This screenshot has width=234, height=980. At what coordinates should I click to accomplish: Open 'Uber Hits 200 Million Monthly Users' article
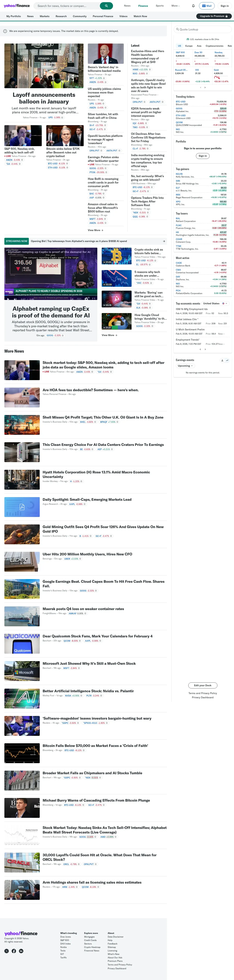point(87,554)
